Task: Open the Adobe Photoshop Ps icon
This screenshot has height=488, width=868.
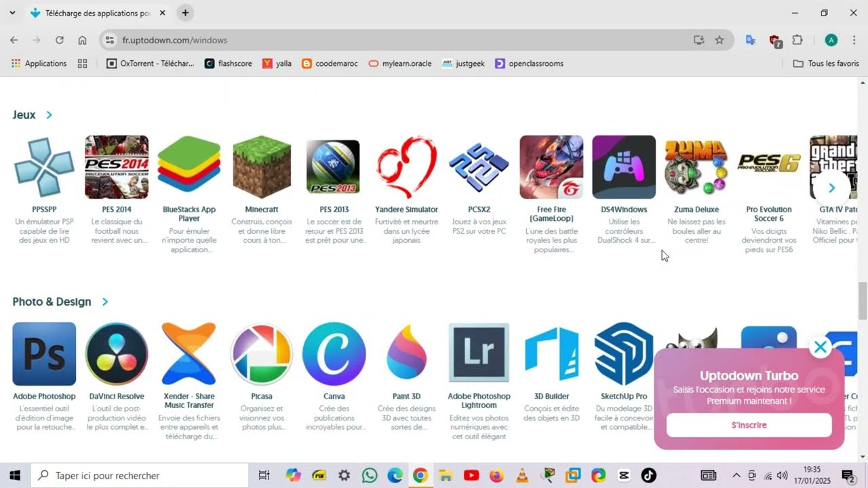Action: tap(44, 354)
